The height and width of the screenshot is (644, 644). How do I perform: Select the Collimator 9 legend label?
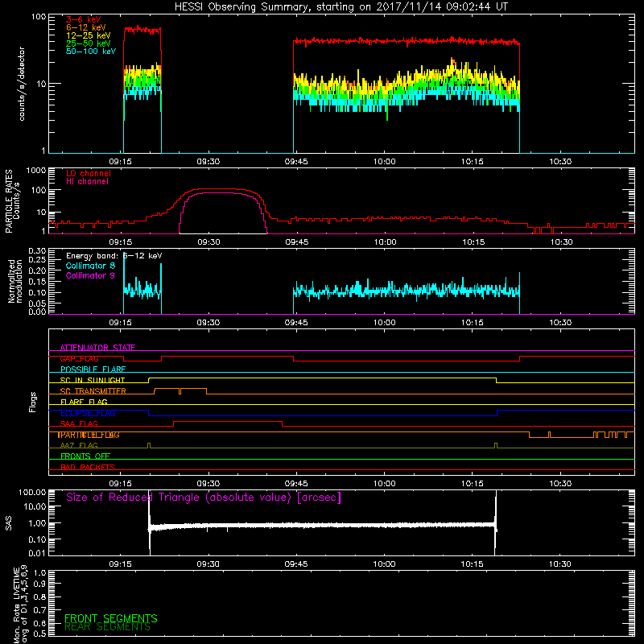click(90, 275)
